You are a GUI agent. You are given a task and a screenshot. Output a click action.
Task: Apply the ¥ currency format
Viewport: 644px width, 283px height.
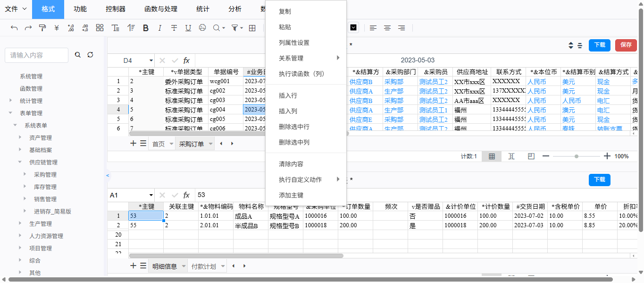pyautogui.click(x=57, y=28)
